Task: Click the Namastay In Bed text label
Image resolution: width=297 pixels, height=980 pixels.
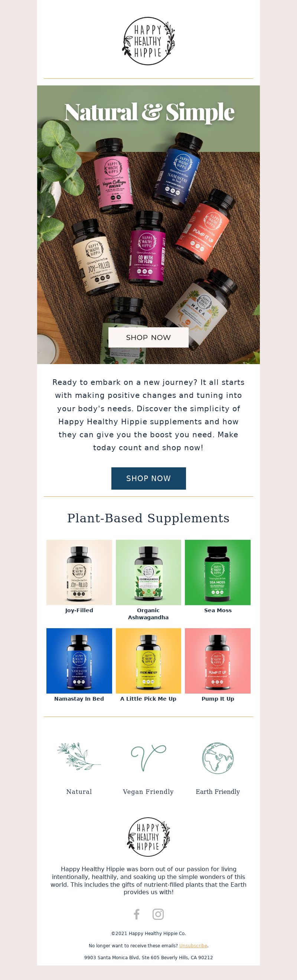Action: pyautogui.click(x=79, y=699)
